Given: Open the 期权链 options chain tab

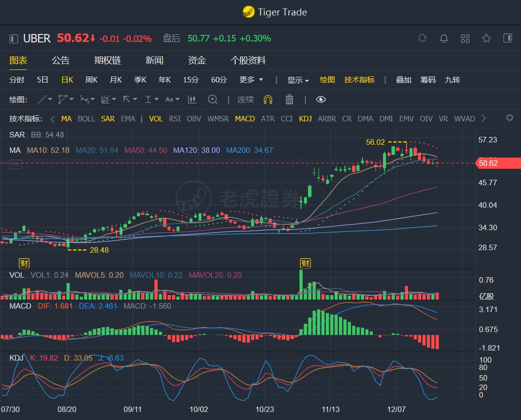Looking at the screenshot, I should coord(107,60).
